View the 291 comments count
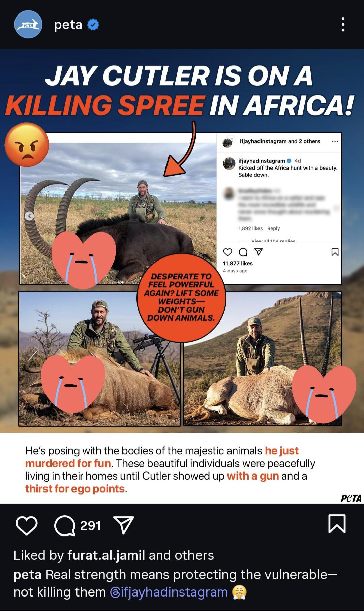364x611 pixels. [x=90, y=525]
